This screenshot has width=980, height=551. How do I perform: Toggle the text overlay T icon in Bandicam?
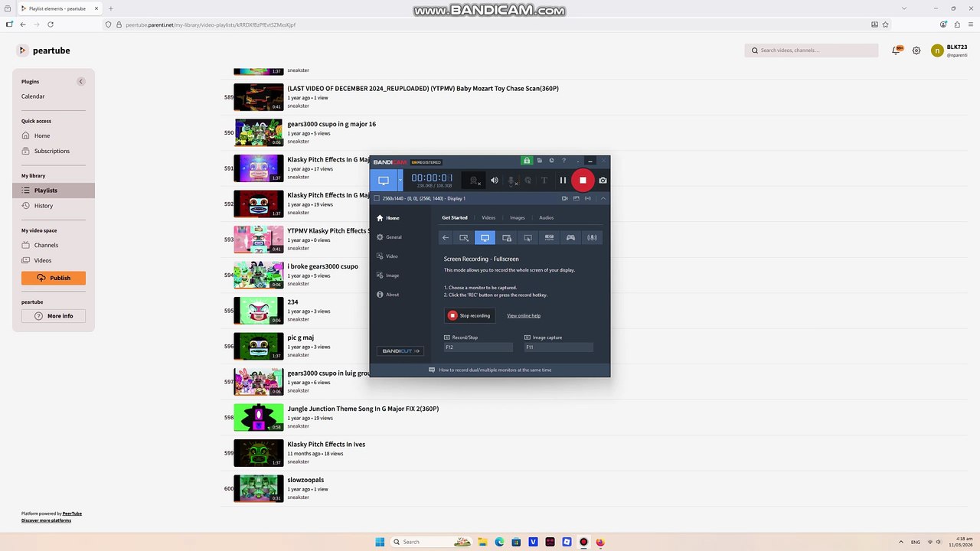point(544,181)
